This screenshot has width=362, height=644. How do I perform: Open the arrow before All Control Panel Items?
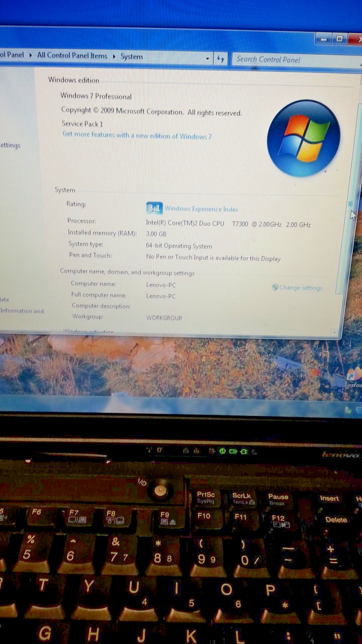click(x=30, y=55)
